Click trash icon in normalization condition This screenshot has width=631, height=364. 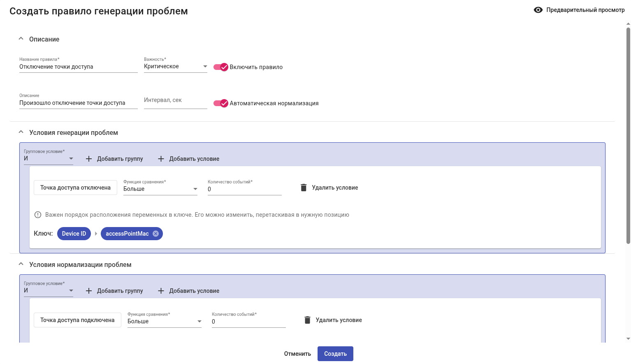307,320
